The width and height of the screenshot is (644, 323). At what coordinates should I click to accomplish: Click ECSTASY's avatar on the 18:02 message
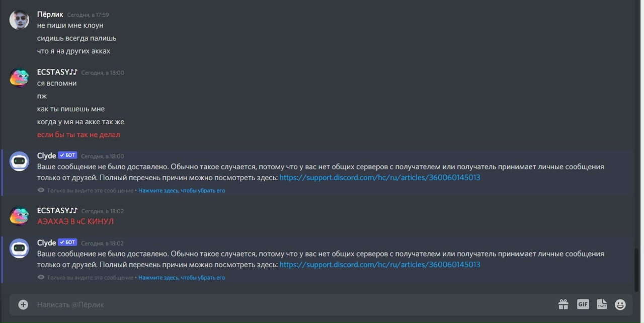(19, 216)
